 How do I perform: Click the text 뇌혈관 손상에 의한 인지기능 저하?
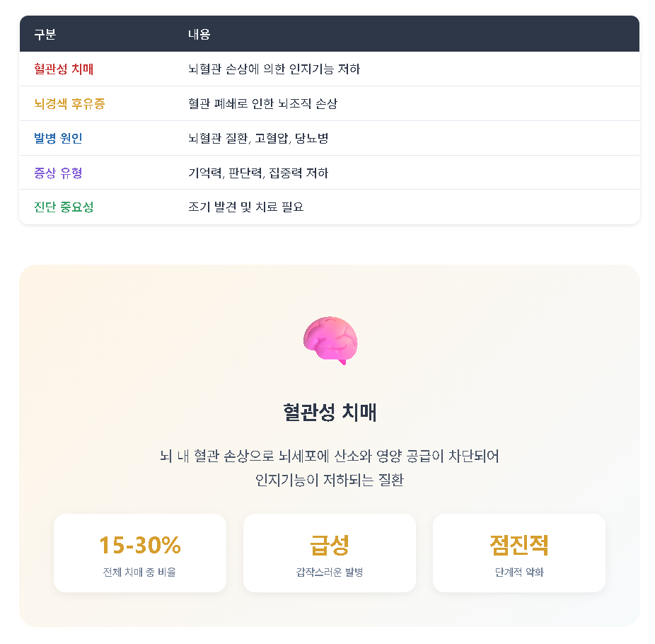coord(274,69)
